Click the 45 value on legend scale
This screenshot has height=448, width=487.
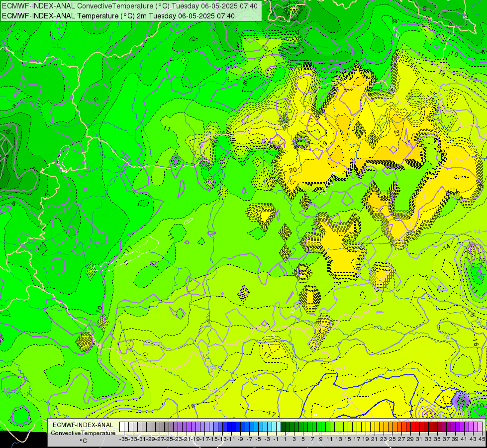[482, 439]
